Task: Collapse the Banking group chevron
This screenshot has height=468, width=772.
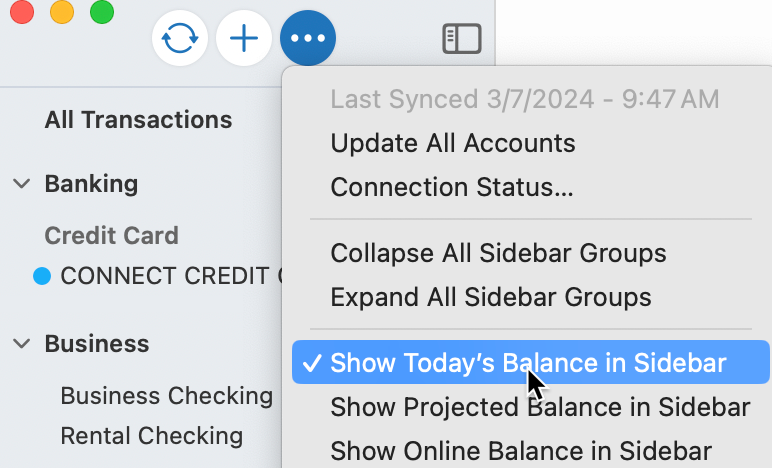Action: coord(22,184)
